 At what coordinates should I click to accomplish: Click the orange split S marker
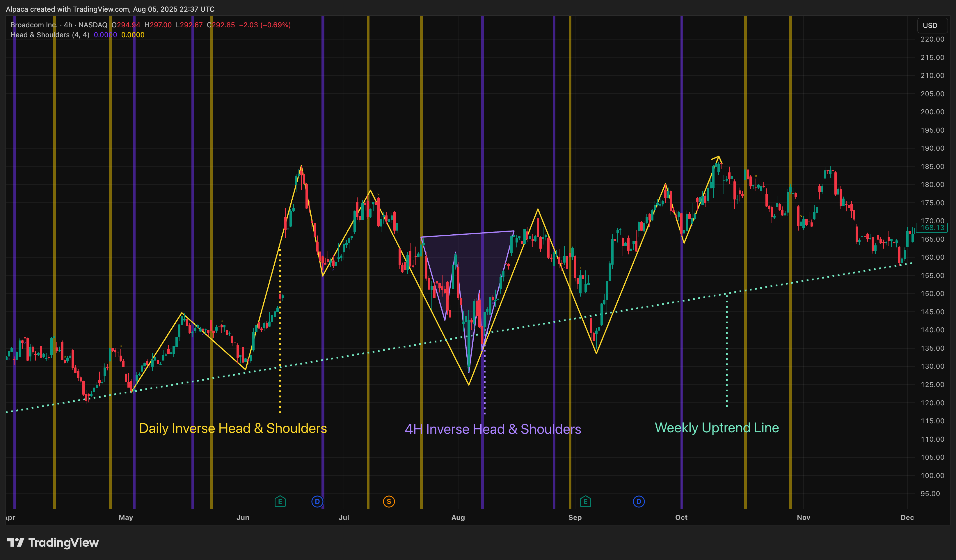coord(389,502)
